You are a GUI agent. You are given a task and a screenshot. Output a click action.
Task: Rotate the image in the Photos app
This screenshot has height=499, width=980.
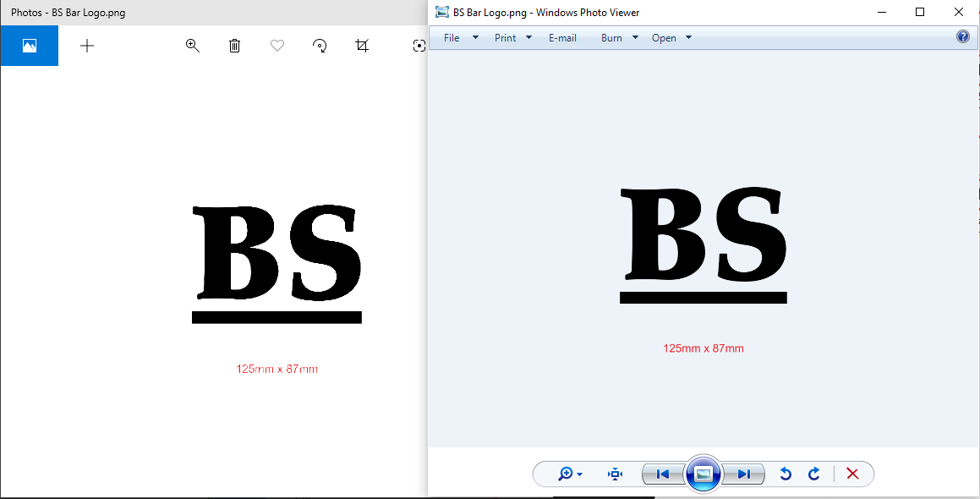click(x=320, y=46)
